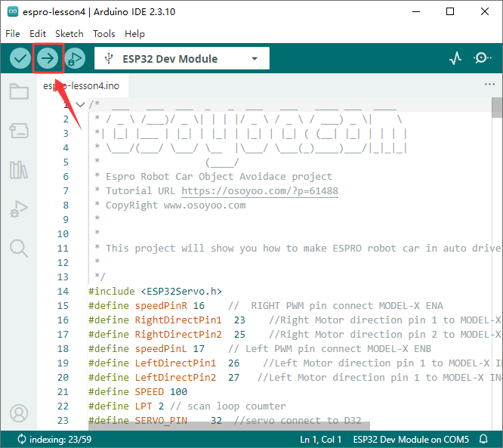Click the Upload arrow button
The image size is (503, 448).
coord(48,58)
